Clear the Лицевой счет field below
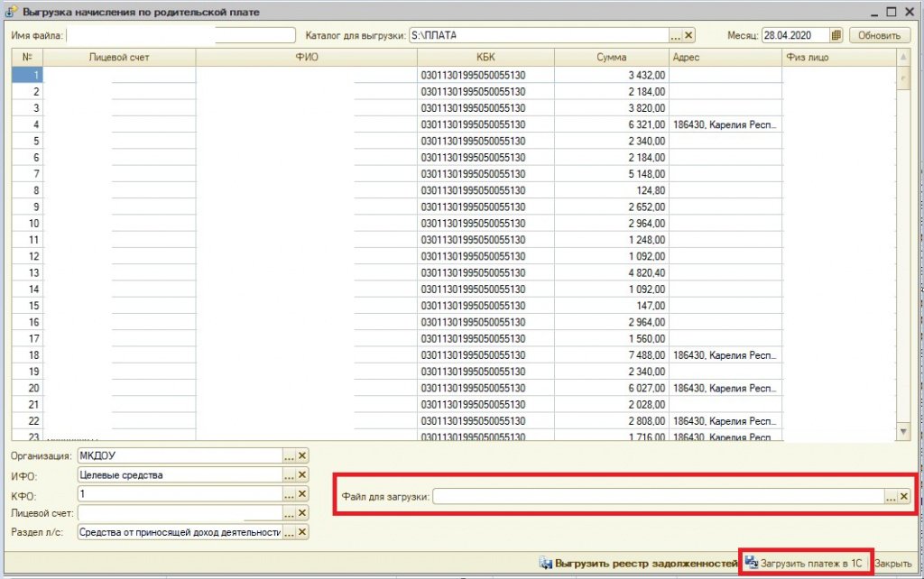Viewport: 924px width, 579px height. (x=302, y=513)
